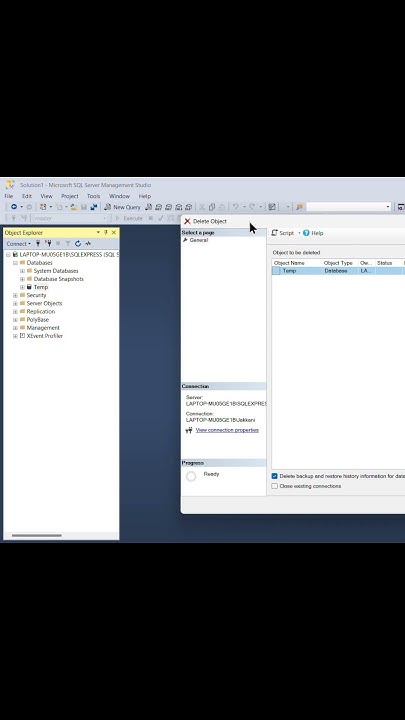
Task: Open the Project menu
Action: coord(70,196)
